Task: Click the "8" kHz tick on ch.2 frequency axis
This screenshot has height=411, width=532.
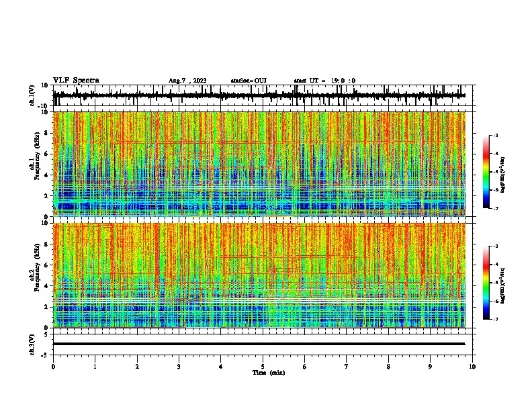Action: (46, 244)
